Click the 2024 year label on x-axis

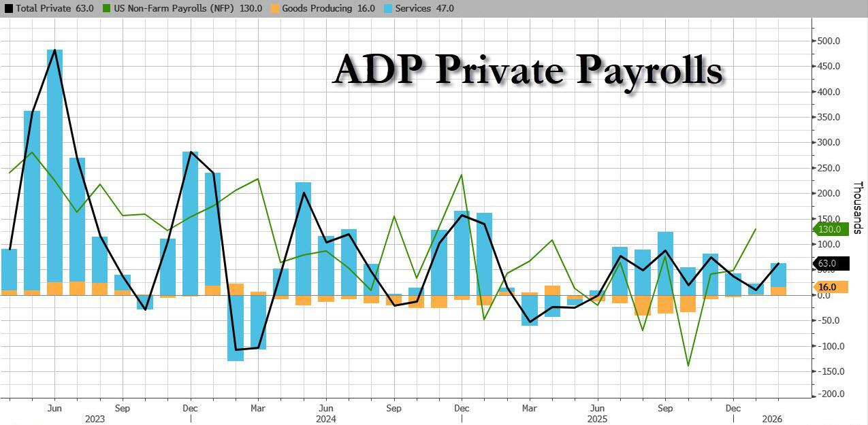click(325, 420)
